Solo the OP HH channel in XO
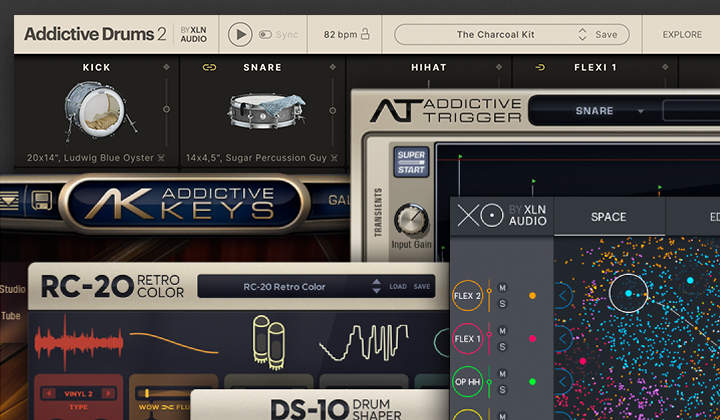Viewport: 720px width, 420px height. [x=502, y=390]
